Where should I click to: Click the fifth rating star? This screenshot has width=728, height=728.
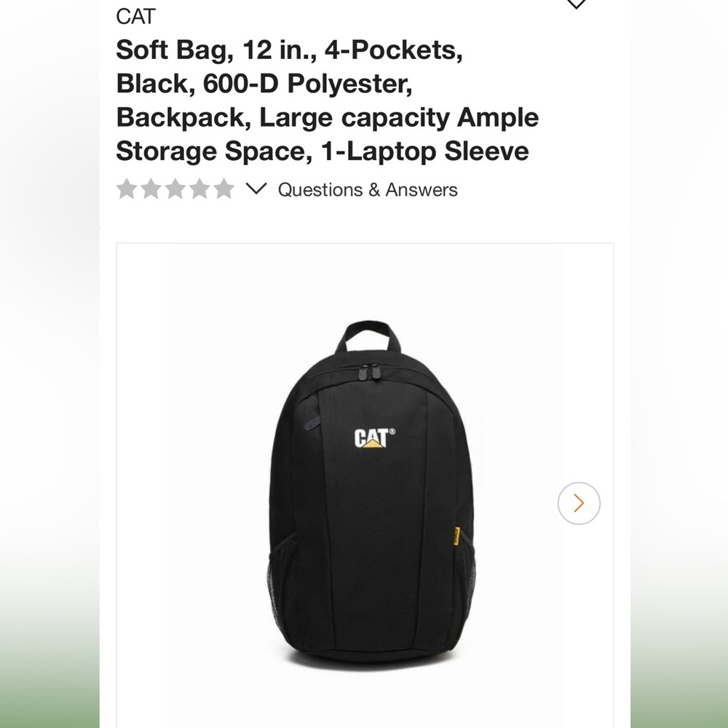(223, 189)
